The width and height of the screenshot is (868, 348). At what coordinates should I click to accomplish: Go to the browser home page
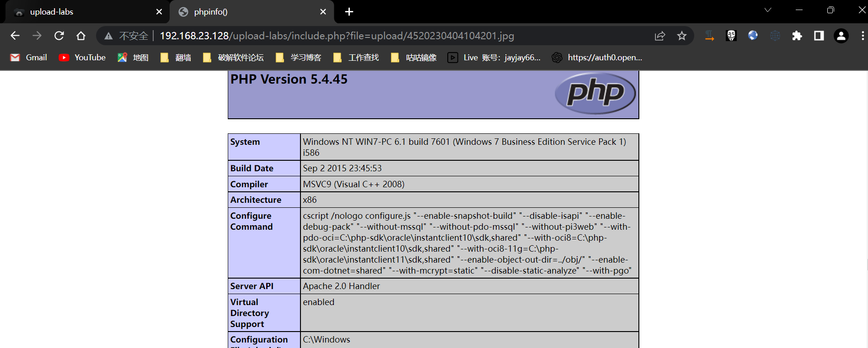[x=81, y=36]
